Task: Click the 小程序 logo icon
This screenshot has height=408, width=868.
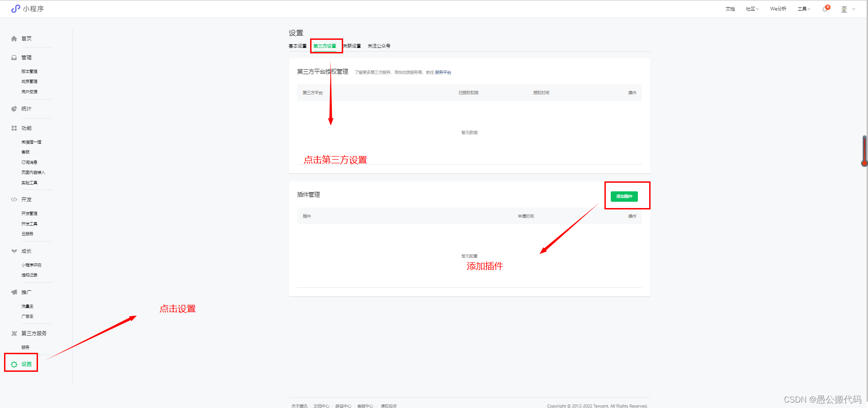Action: coord(15,9)
